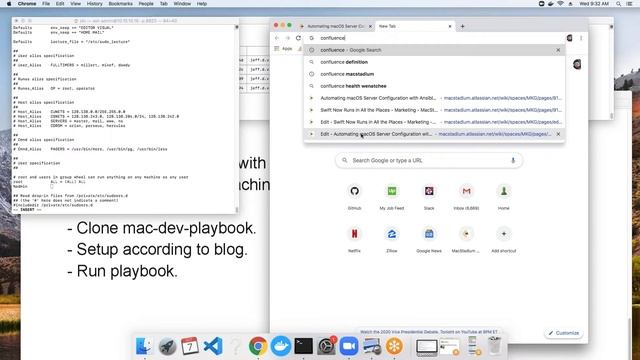This screenshot has width=640, height=360.
Task: Click the Add shortcut tile
Action: (x=503, y=239)
